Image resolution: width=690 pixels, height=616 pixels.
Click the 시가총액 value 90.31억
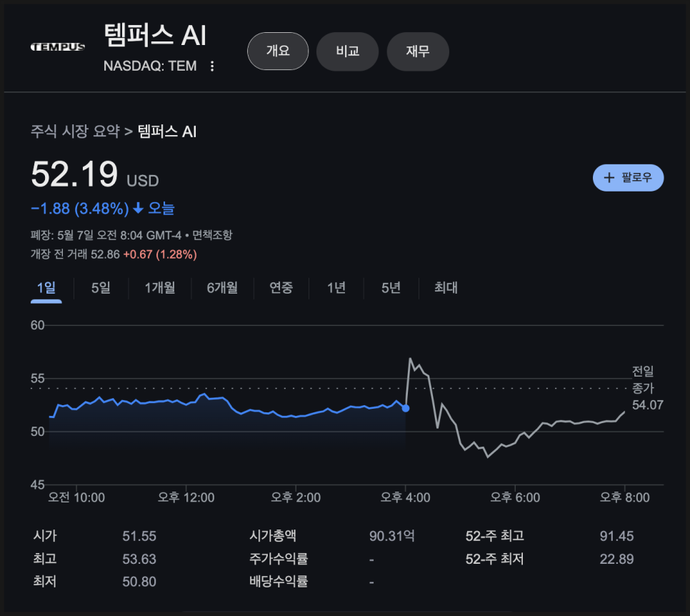point(392,536)
